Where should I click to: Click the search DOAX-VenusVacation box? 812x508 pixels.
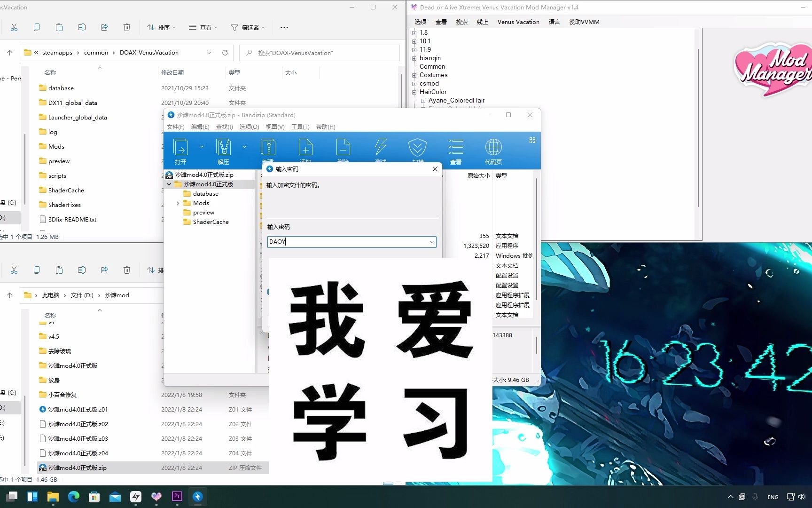point(320,53)
